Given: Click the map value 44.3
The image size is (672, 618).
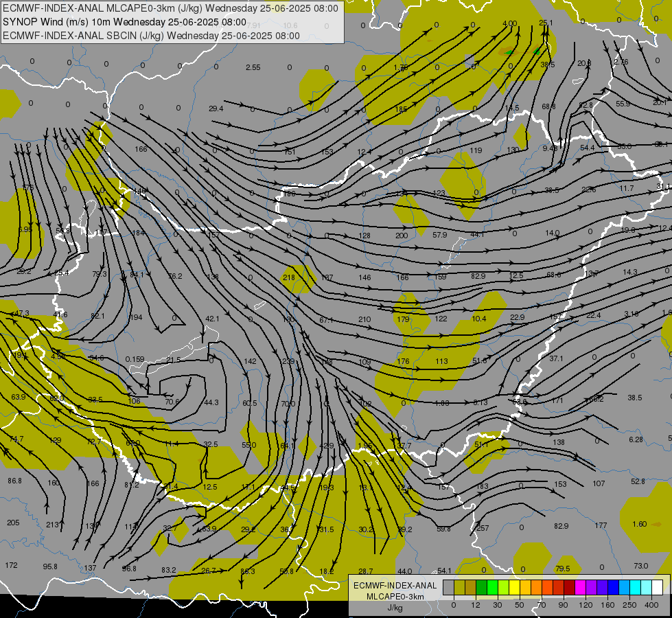Looking at the screenshot, I should pos(211,402).
